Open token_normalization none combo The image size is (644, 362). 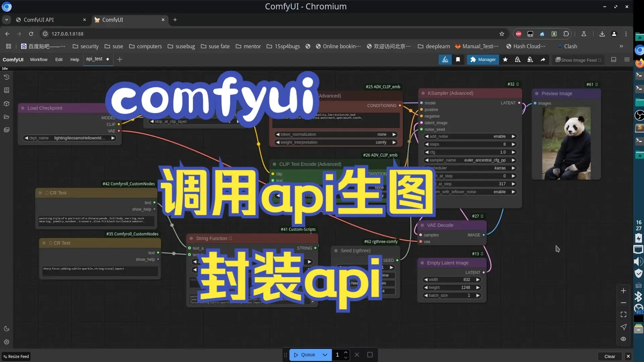tap(336, 134)
